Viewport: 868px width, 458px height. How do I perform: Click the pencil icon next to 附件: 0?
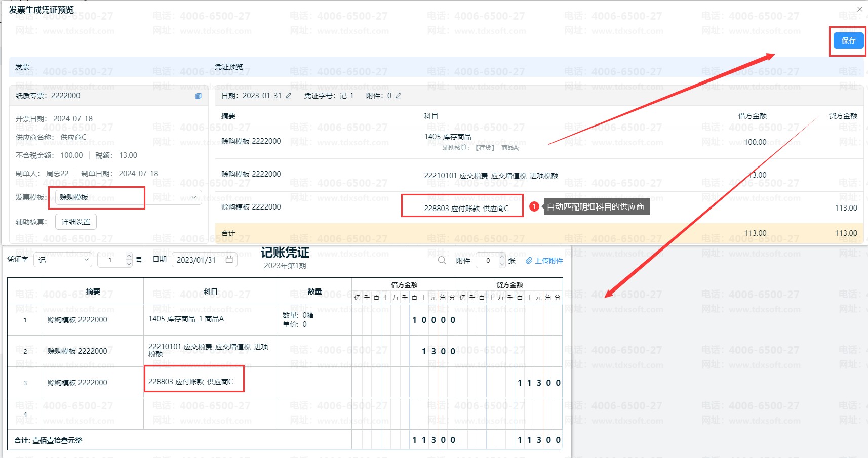398,96
